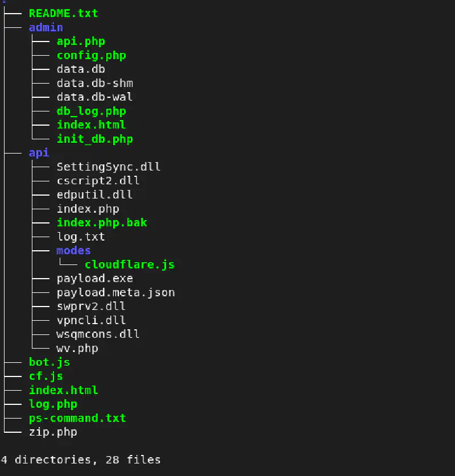Screen dimensions: 455x476
Task: Click the index.php.bak entry
Action: point(102,223)
